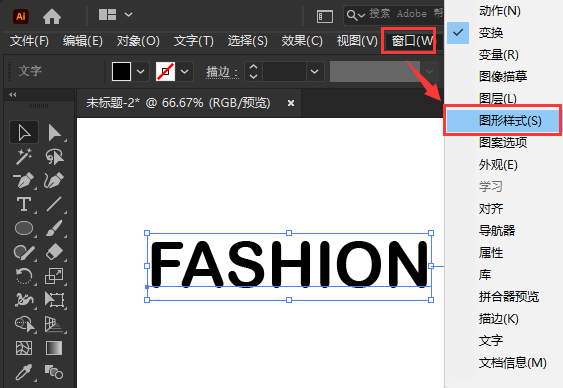Click the none stroke color swatch
Screen dimensions: 563x388
click(165, 71)
